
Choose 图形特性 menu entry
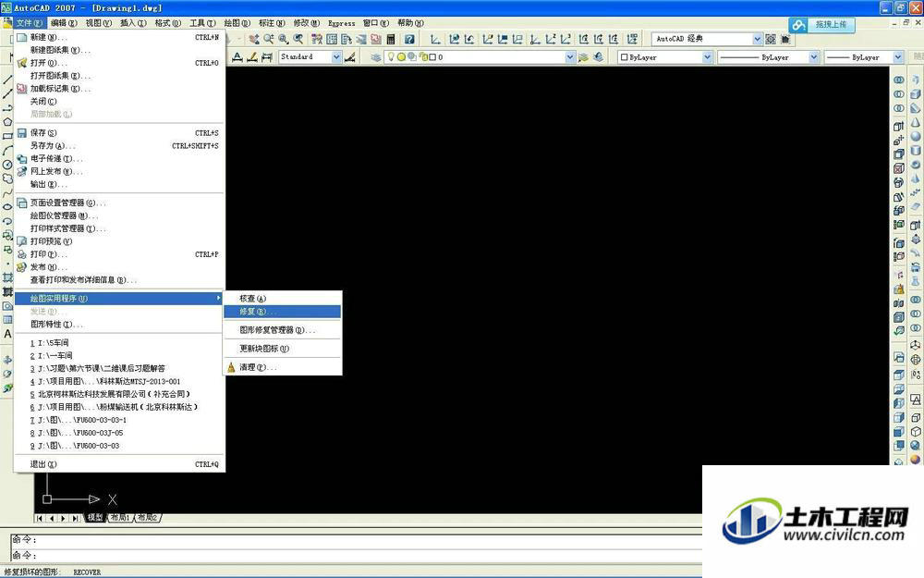[118, 324]
